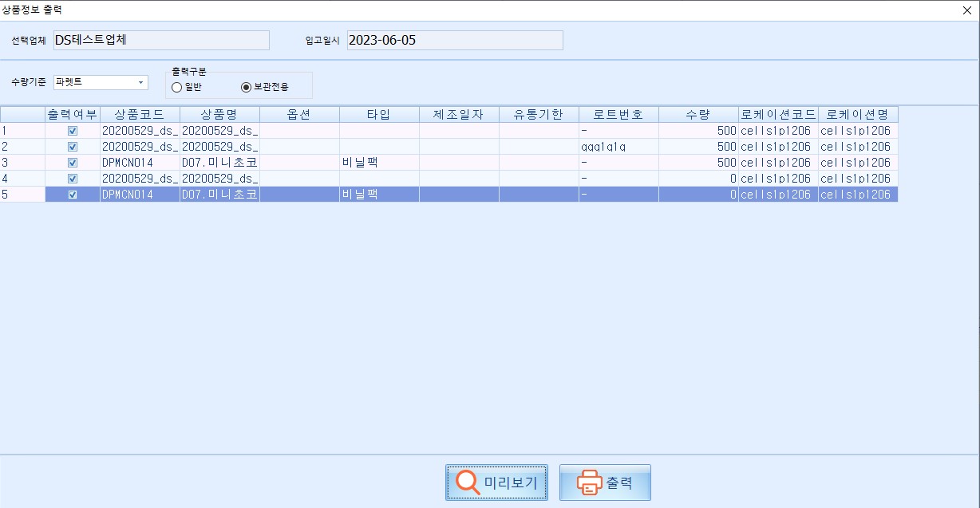The height and width of the screenshot is (508, 980).
Task: Select row 2 with lot number cell
Action: (x=618, y=147)
